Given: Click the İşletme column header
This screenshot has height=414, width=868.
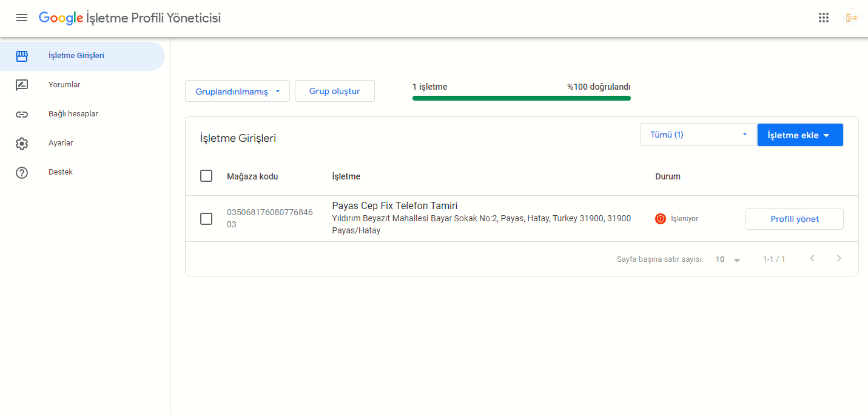Looking at the screenshot, I should [x=346, y=176].
